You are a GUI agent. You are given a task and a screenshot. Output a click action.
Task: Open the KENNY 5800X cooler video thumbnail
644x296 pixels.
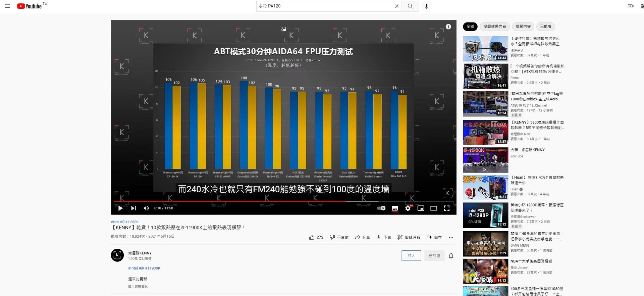point(485,133)
